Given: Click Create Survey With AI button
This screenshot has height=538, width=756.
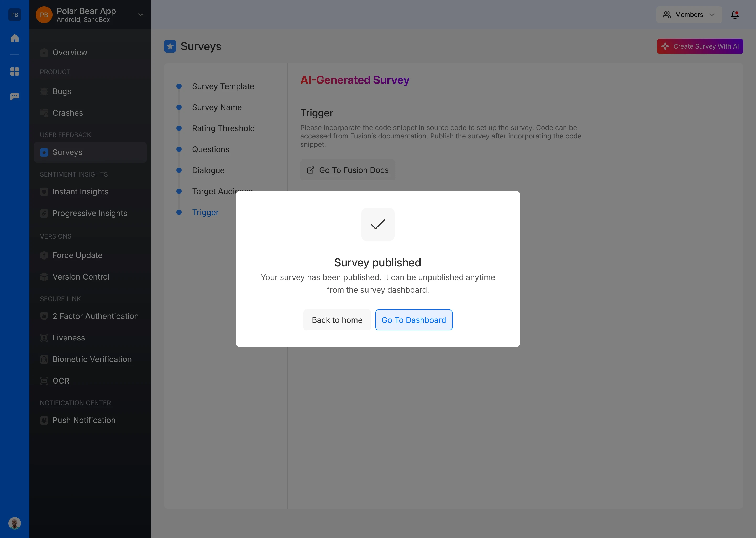Looking at the screenshot, I should coord(700,46).
